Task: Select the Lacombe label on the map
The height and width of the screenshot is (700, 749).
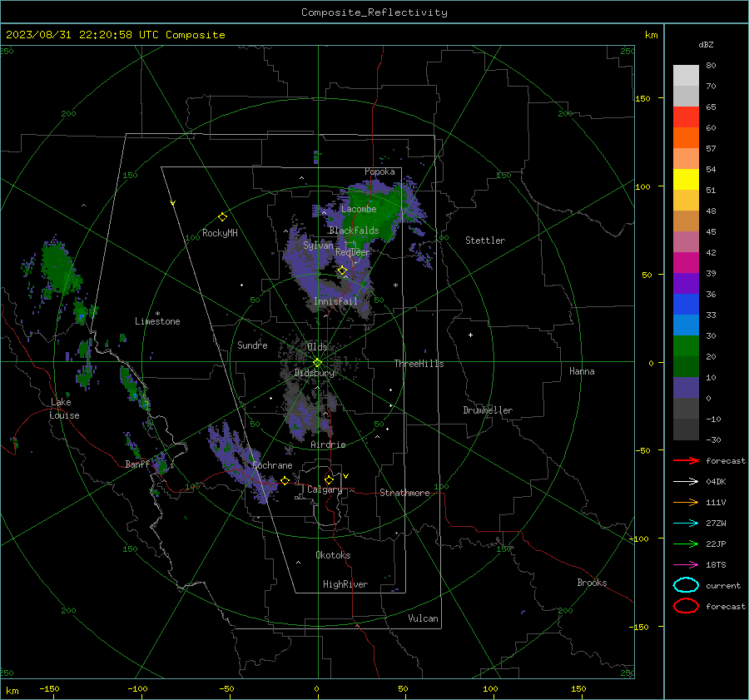Action: click(x=359, y=209)
